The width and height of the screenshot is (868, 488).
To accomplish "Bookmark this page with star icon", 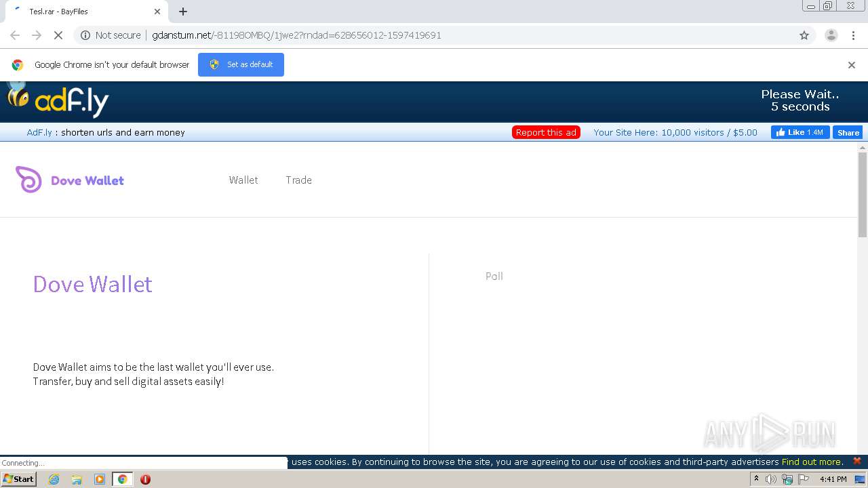I will click(x=804, y=35).
